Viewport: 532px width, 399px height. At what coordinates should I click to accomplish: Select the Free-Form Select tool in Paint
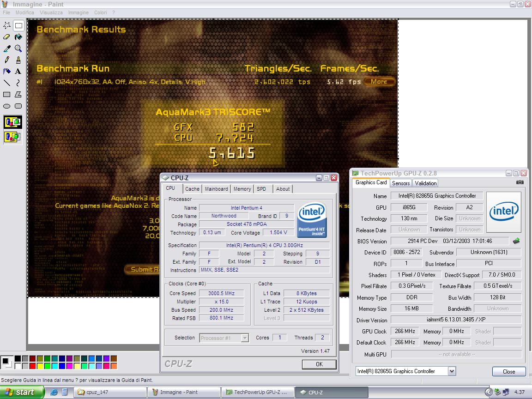[7, 25]
